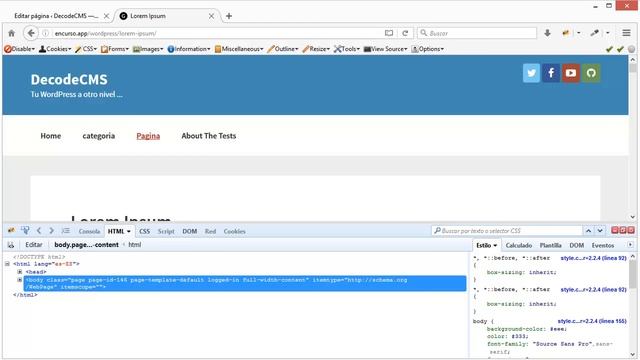Open the Twitter social icon
Screen dimensions: 640x360
(531, 73)
